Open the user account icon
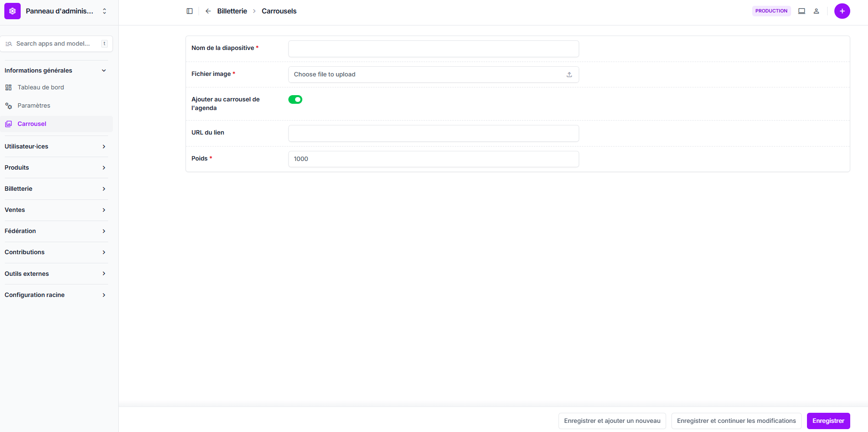Viewport: 868px width, 432px height. (x=816, y=11)
